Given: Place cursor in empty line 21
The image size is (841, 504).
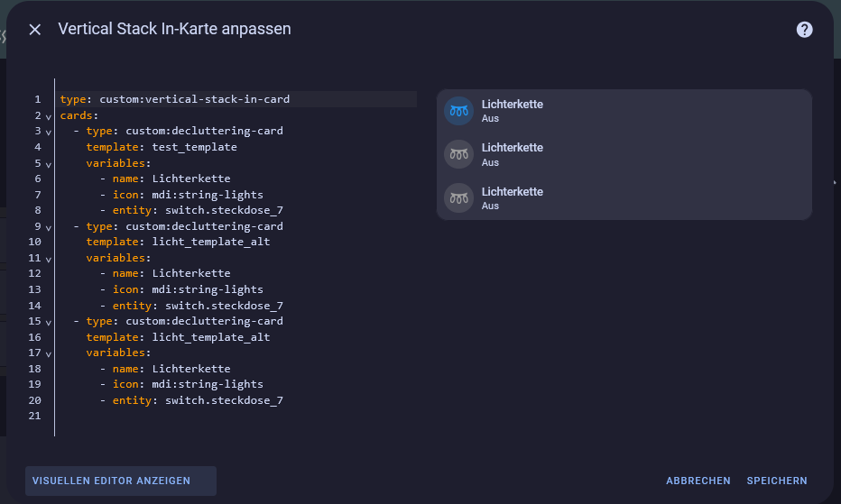Looking at the screenshot, I should pos(236,416).
